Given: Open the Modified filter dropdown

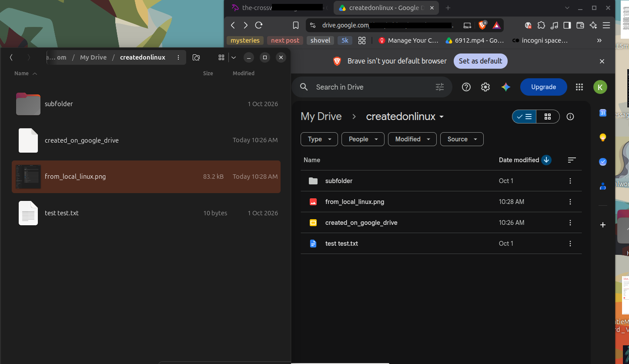Looking at the screenshot, I should [412, 139].
